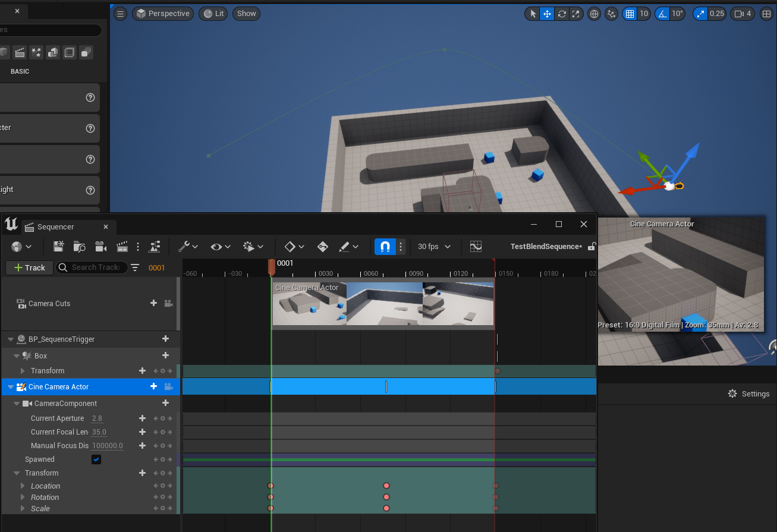Toggle viewport grid snapping
Viewport: 777px width, 532px height.
pos(630,14)
